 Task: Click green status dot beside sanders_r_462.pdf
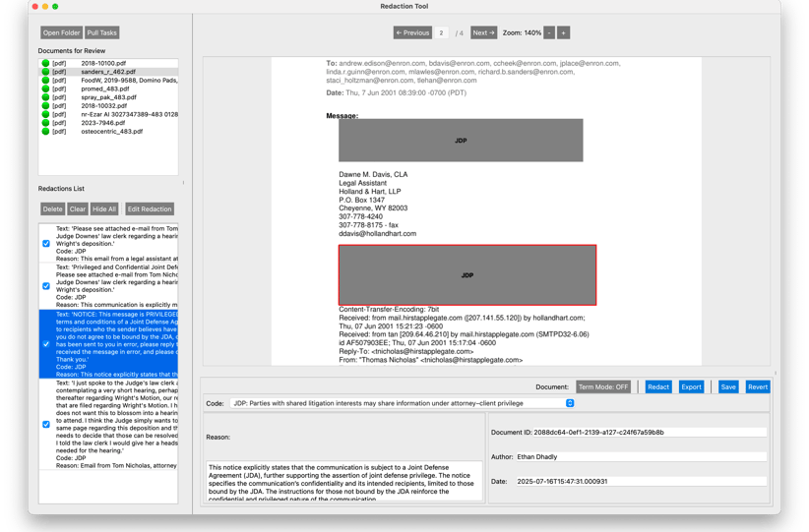click(45, 72)
